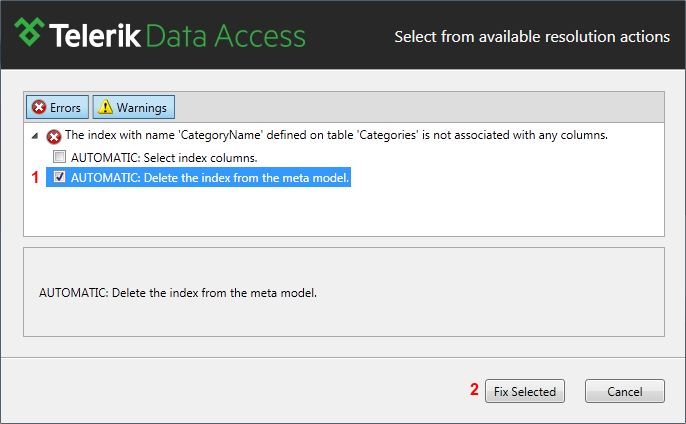
Task: Click the description text in lower panel
Action: 178,293
